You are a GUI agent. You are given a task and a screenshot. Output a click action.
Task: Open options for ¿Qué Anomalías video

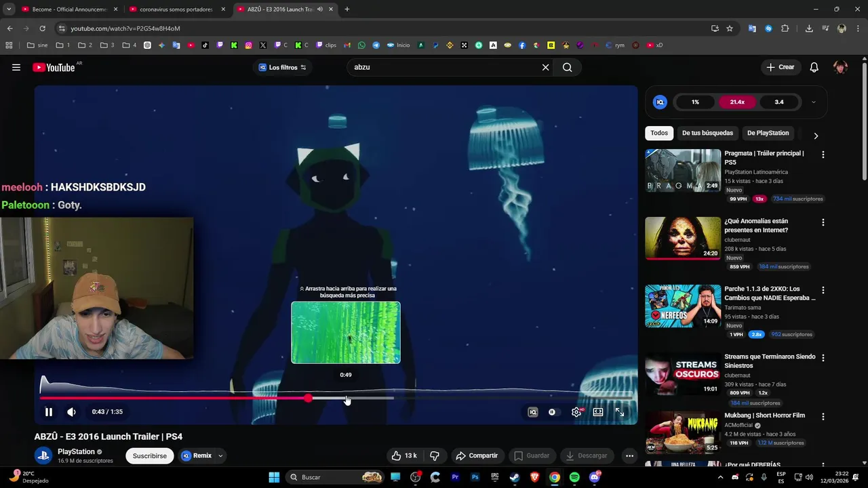click(823, 222)
